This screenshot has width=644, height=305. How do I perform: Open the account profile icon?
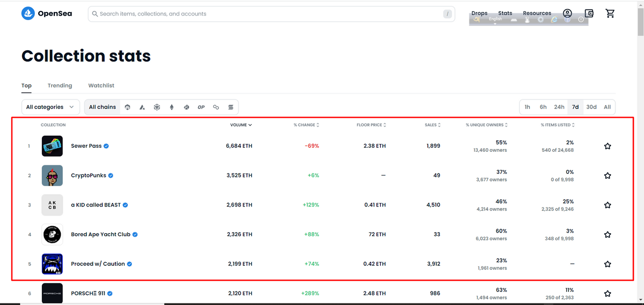click(x=568, y=14)
